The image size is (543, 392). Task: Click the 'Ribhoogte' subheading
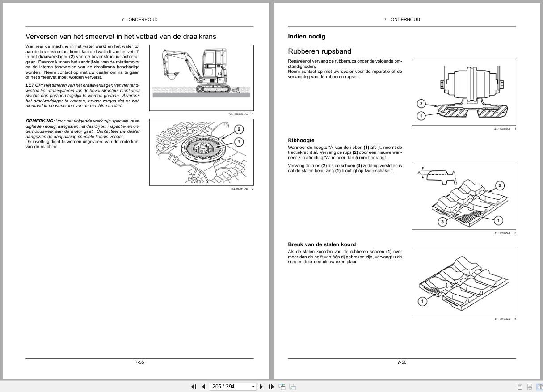tap(301, 140)
